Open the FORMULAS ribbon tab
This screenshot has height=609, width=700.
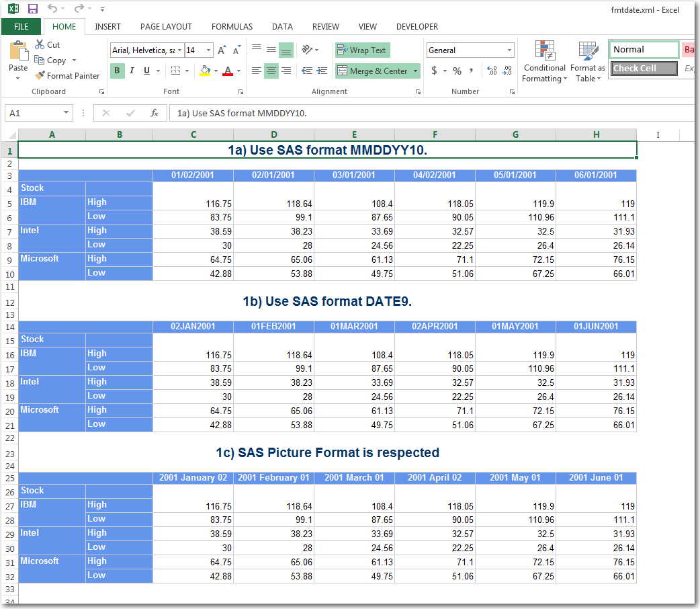point(232,27)
